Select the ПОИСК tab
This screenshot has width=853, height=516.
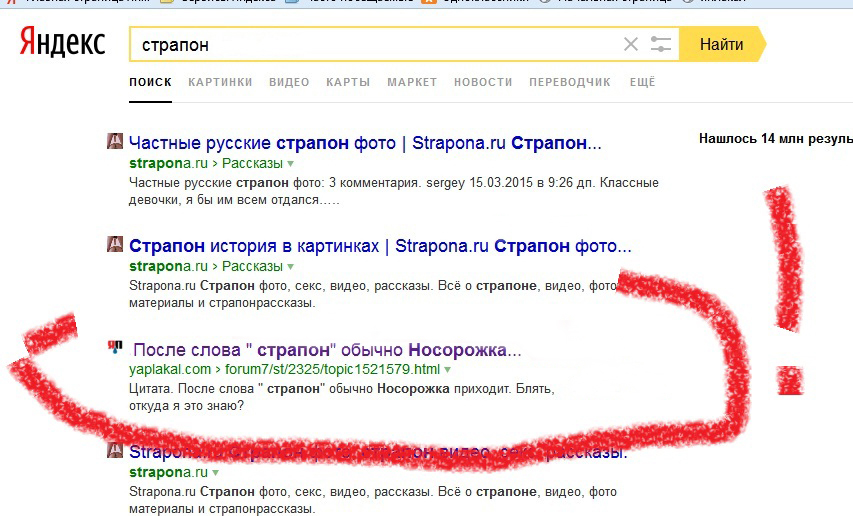(150, 82)
